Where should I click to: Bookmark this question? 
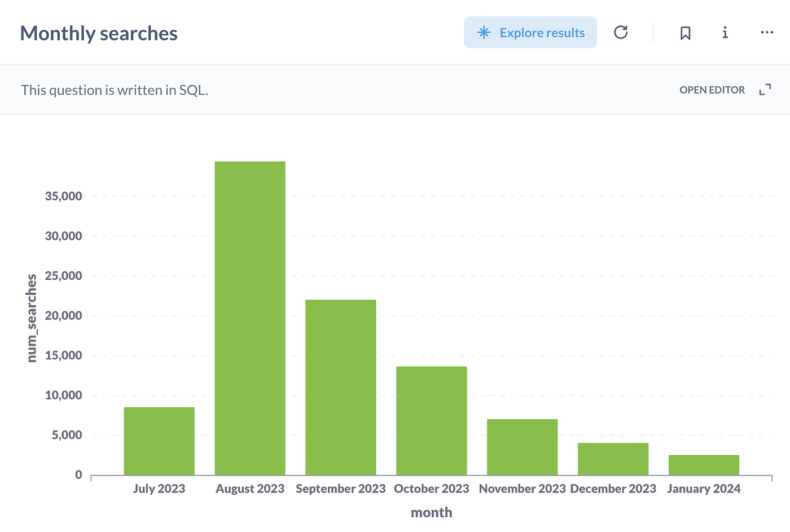tap(685, 33)
